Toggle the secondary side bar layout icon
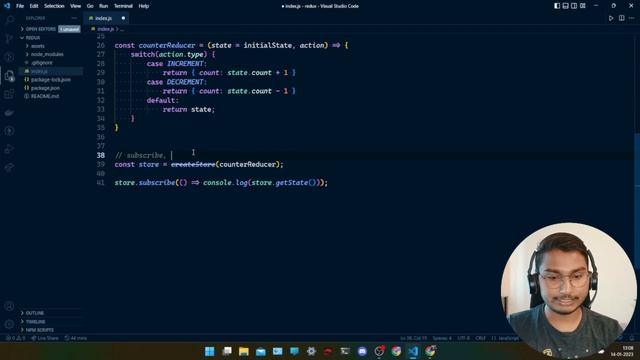 (574, 6)
